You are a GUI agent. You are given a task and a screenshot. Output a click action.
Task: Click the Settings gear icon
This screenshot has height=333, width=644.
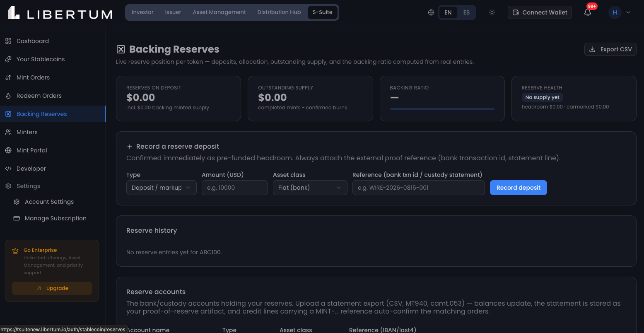click(8, 186)
